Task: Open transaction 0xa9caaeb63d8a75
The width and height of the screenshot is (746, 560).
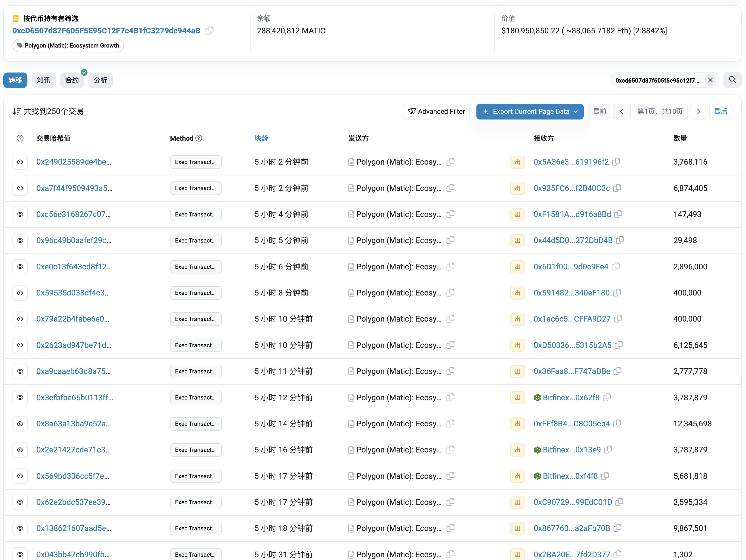Action: (x=74, y=372)
